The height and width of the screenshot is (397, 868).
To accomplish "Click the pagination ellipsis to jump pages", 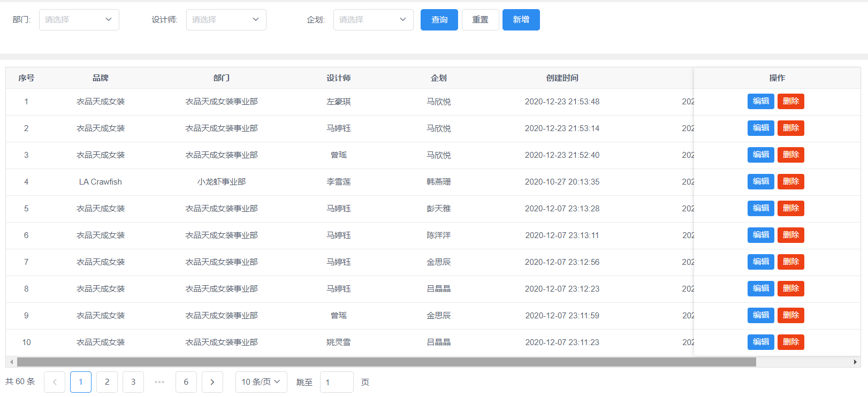I will coord(159,382).
